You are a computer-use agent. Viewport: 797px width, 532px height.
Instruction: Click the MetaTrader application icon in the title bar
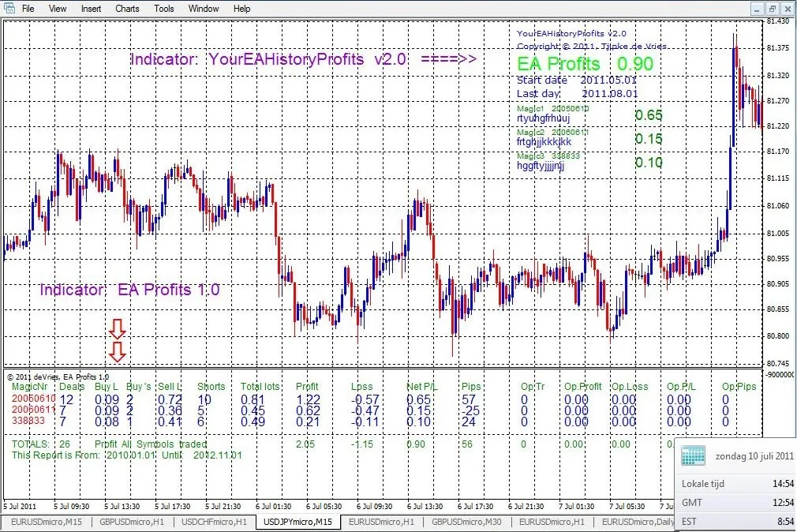[x=9, y=8]
